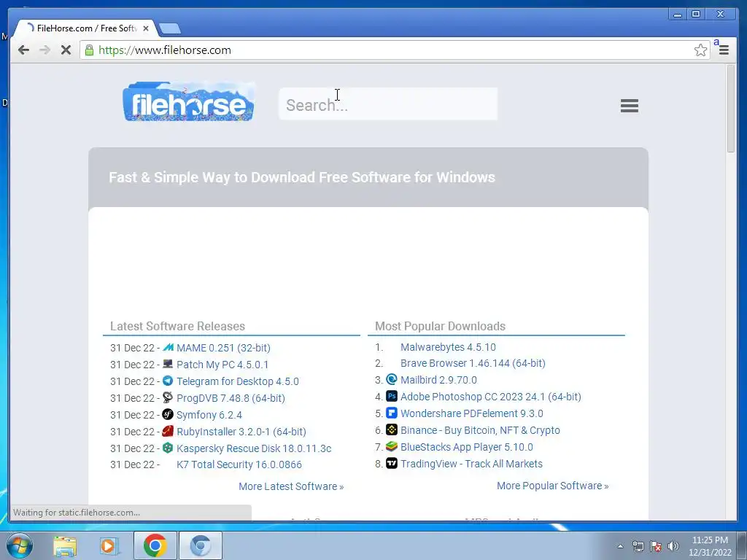Open Adobe Photoshop CC 2023 link
This screenshot has width=747, height=560.
491,396
